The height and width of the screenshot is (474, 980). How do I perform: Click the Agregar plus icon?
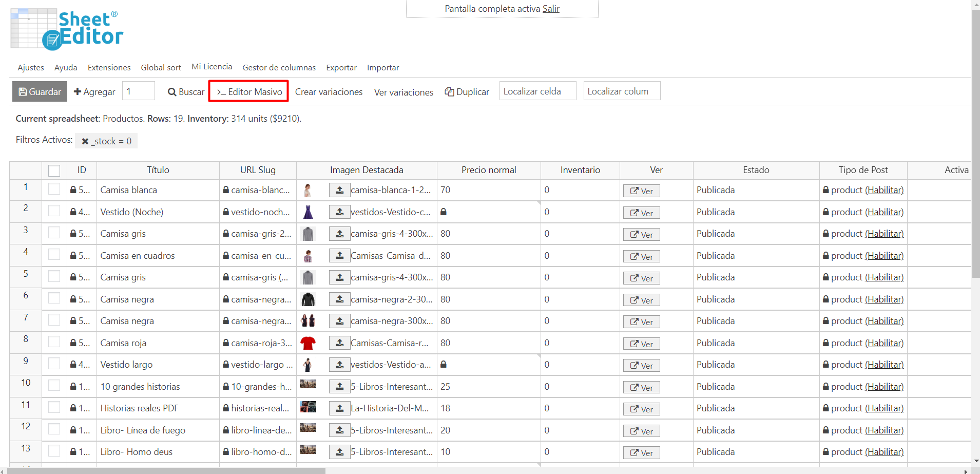tap(78, 91)
